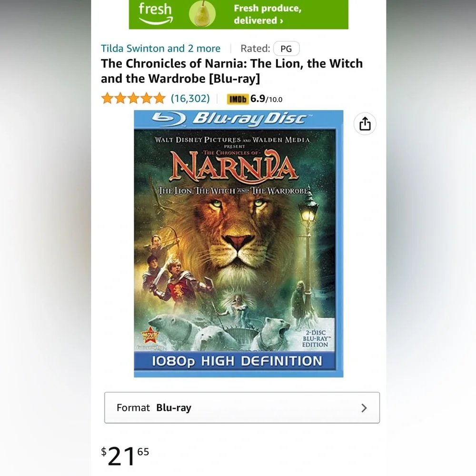Viewport: 476px width, 476px height.
Task: Click the pear image in Fresh banner
Action: (202, 14)
